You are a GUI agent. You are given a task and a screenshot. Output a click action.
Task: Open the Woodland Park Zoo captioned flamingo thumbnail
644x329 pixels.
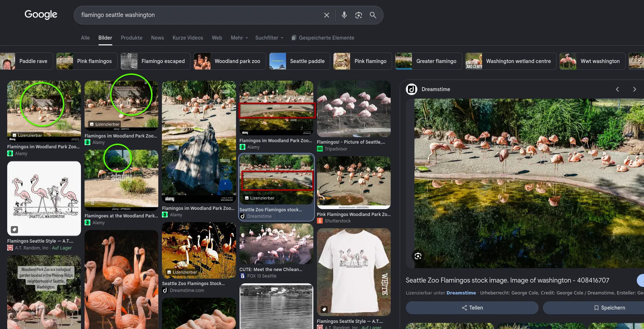point(44,292)
